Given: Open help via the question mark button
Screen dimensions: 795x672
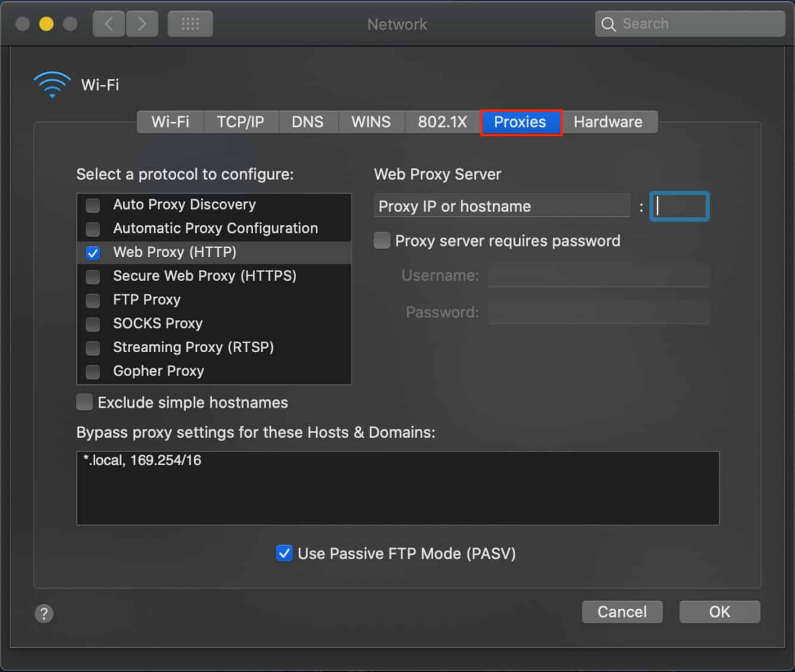Looking at the screenshot, I should (43, 614).
